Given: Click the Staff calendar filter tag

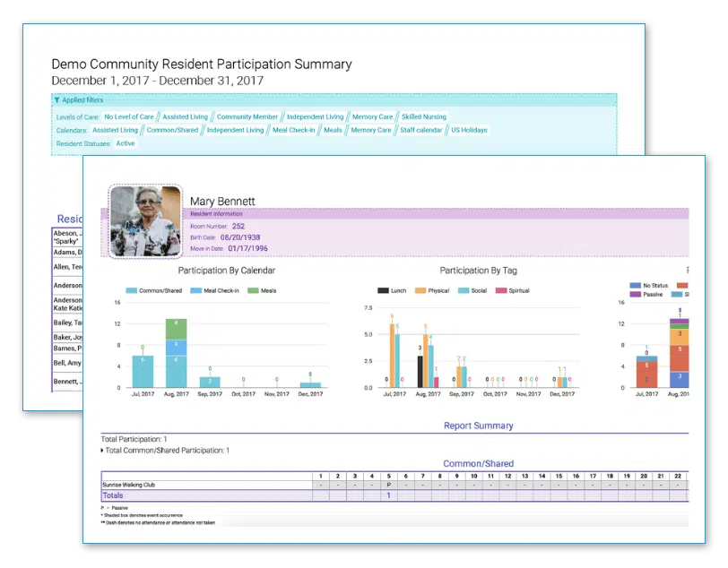Looking at the screenshot, I should coord(421,130).
